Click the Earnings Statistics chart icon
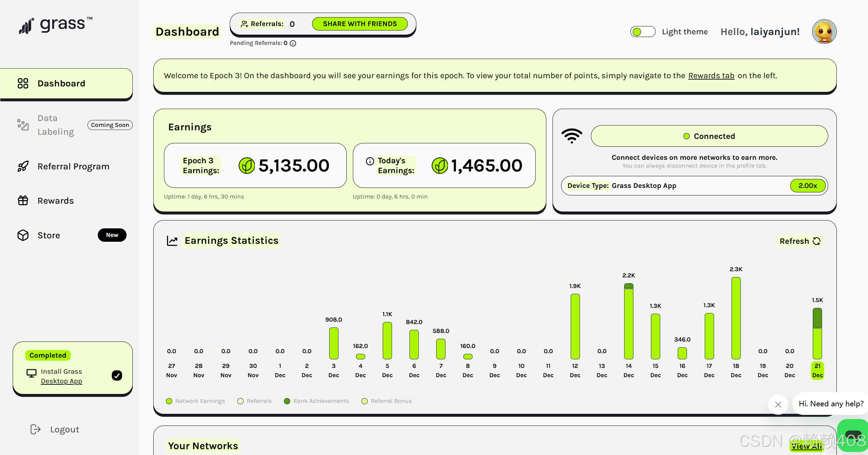 pyautogui.click(x=172, y=241)
